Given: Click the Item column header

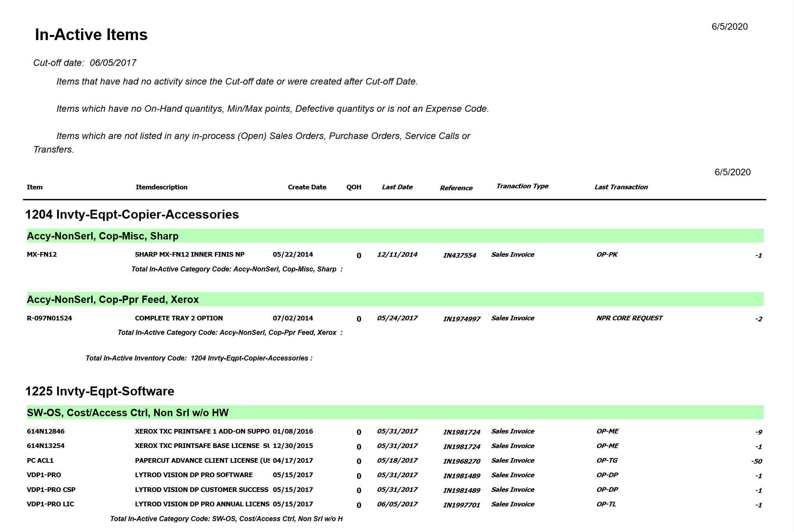Looking at the screenshot, I should point(35,187).
